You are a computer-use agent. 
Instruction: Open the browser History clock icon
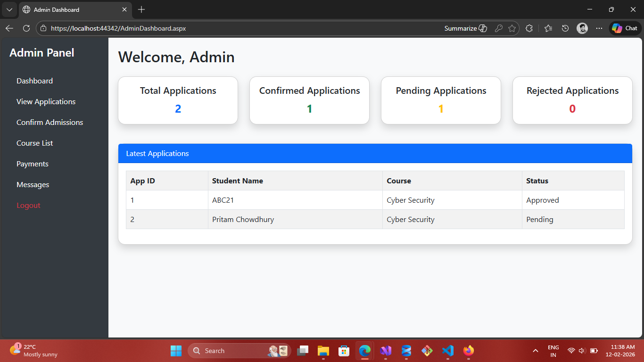tap(565, 28)
